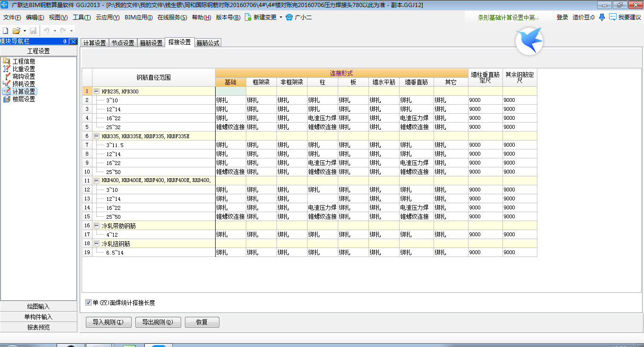Open dropdown arrow next to 新建变更
The image size is (644, 347).
pos(281,17)
